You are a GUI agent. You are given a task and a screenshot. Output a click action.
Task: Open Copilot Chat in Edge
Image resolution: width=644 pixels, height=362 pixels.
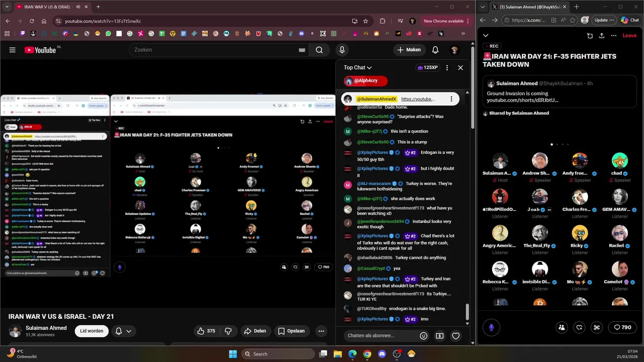pyautogui.click(x=630, y=20)
